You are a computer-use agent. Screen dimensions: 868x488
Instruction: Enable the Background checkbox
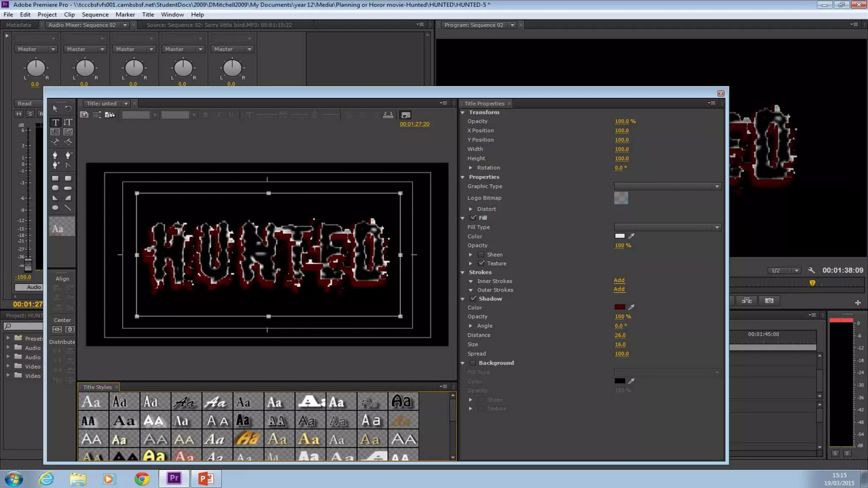[473, 363]
